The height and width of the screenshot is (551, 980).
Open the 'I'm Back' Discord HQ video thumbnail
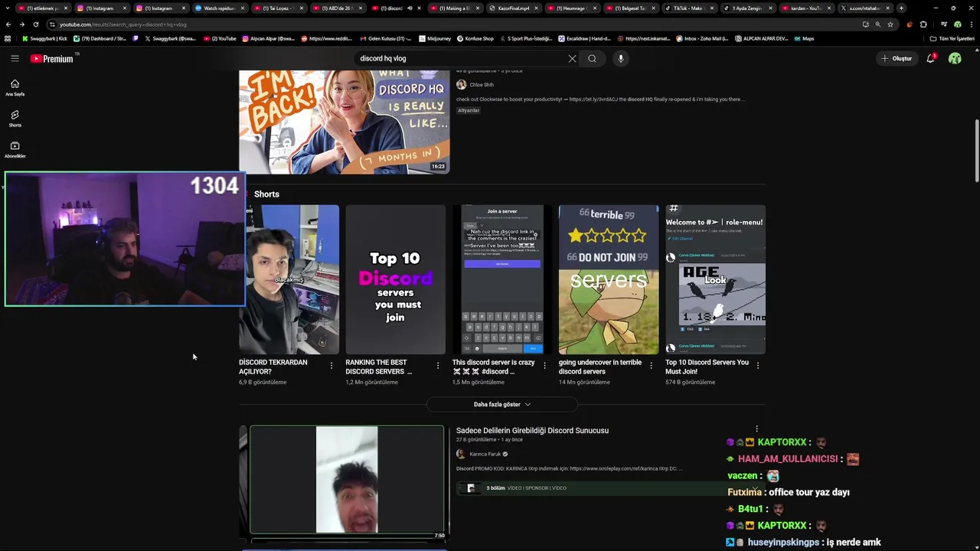tap(345, 122)
